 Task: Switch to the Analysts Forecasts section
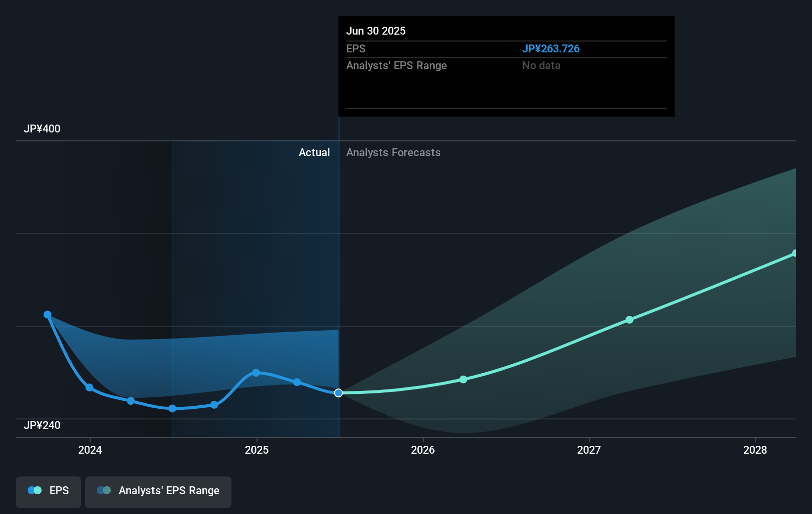point(393,153)
